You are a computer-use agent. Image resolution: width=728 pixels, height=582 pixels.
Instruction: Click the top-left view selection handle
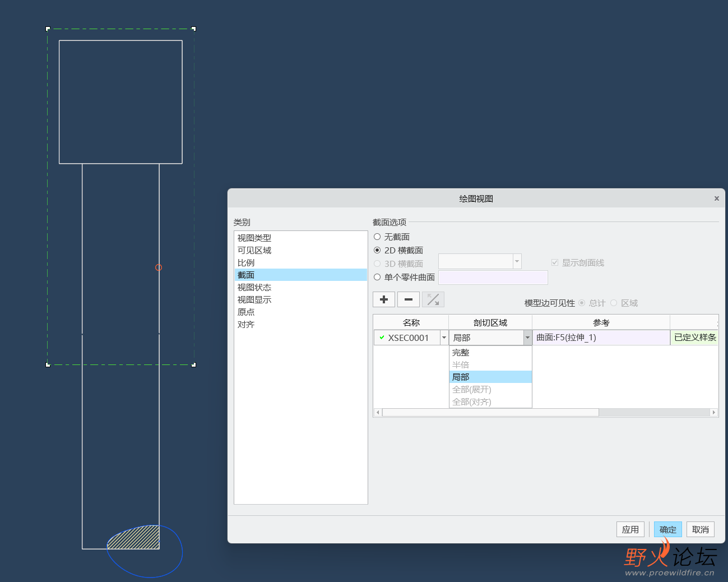(x=48, y=28)
